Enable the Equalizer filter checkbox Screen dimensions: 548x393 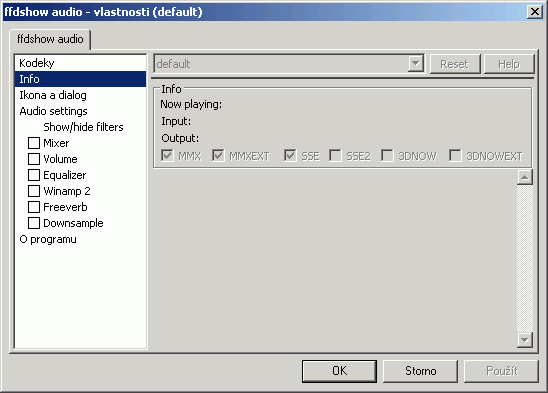pos(34,175)
